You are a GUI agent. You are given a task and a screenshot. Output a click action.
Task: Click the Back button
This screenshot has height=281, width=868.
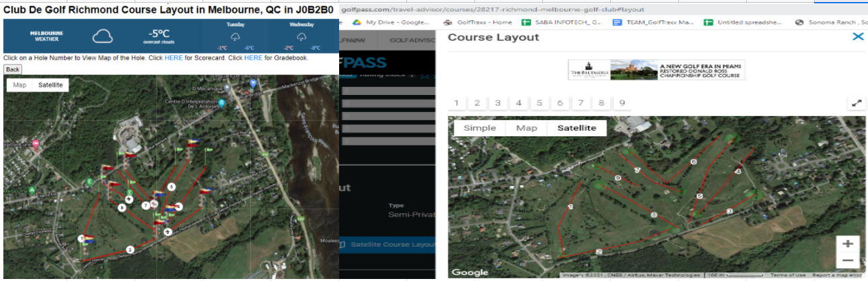[x=12, y=69]
